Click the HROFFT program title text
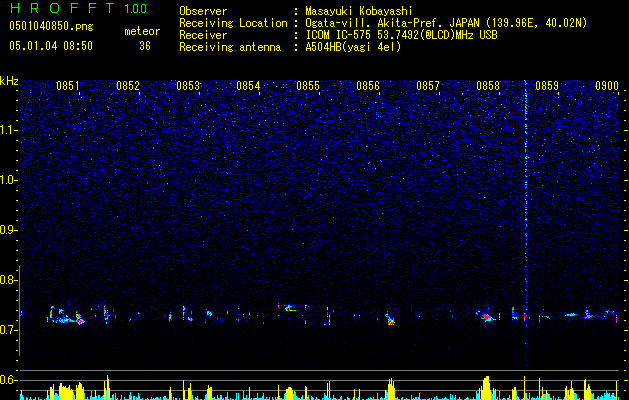629x400 pixels. (x=61, y=8)
